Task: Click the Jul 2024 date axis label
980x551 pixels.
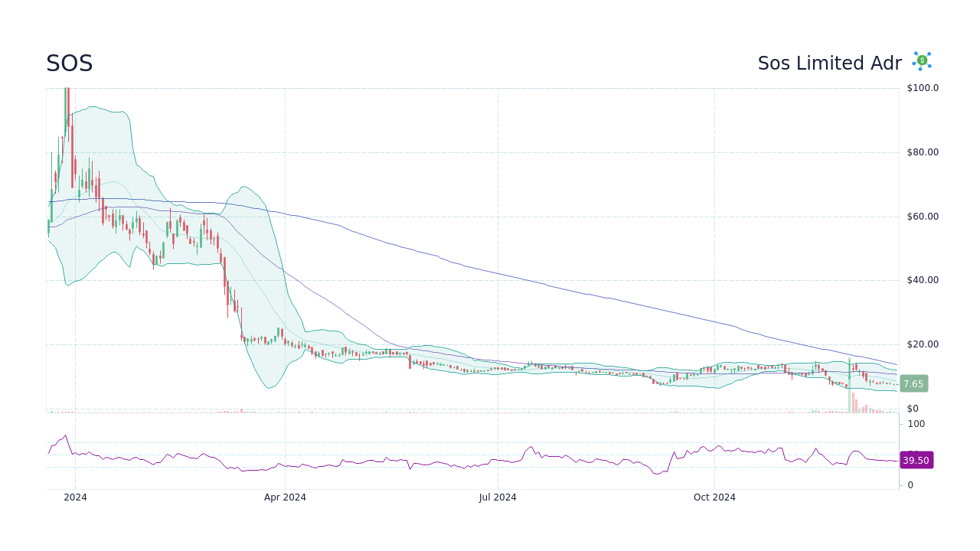Action: coord(498,497)
